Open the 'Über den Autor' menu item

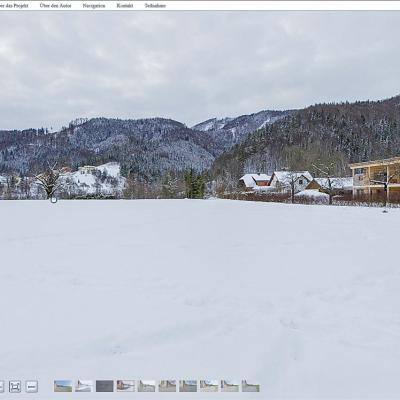pyautogui.click(x=55, y=6)
